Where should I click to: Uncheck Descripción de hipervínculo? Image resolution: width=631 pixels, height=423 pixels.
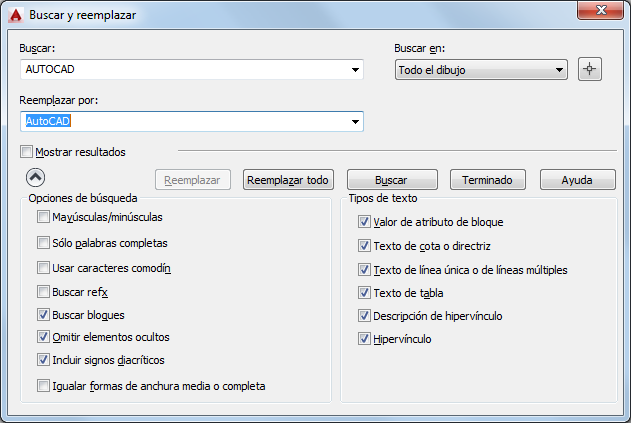[364, 316]
